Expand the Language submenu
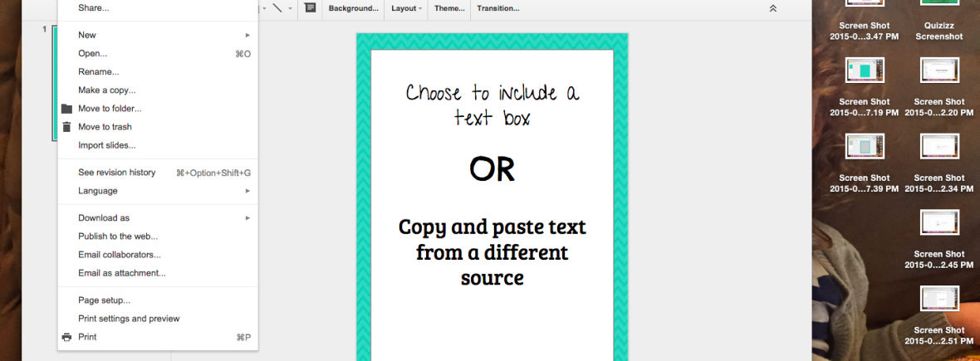This screenshot has height=361, width=980. 158,191
